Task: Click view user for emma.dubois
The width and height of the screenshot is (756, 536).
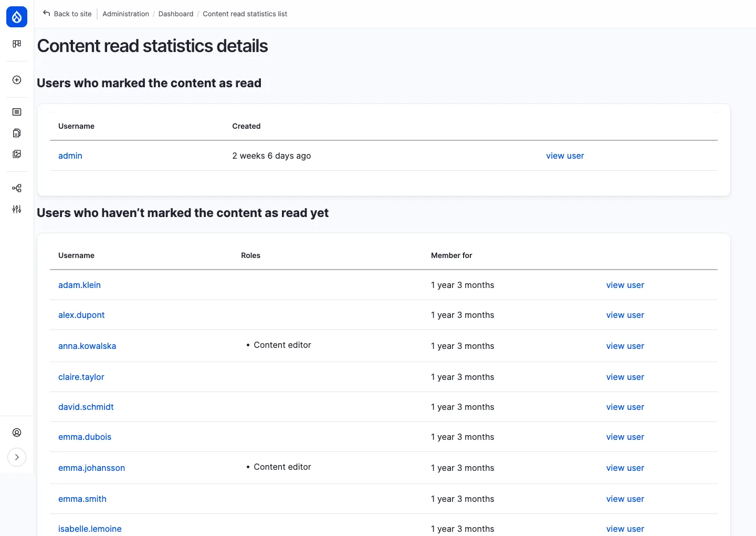Action: (625, 437)
